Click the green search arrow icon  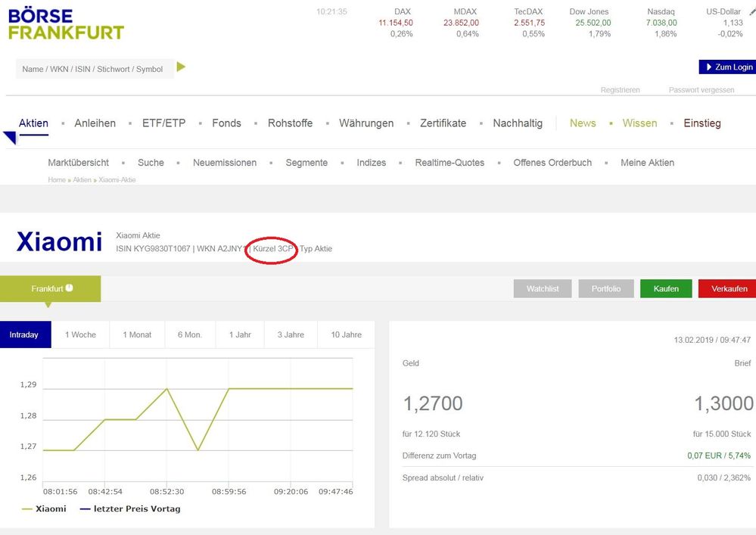[181, 67]
